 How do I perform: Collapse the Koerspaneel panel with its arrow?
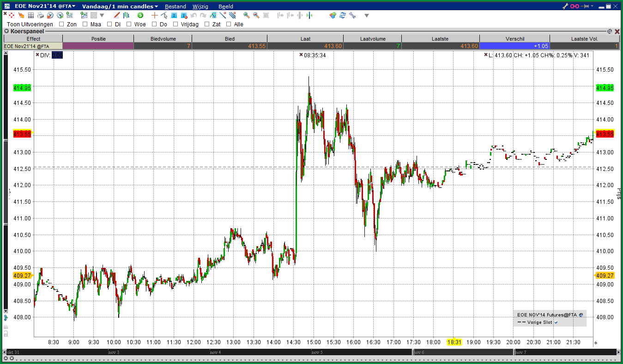(x=6, y=31)
